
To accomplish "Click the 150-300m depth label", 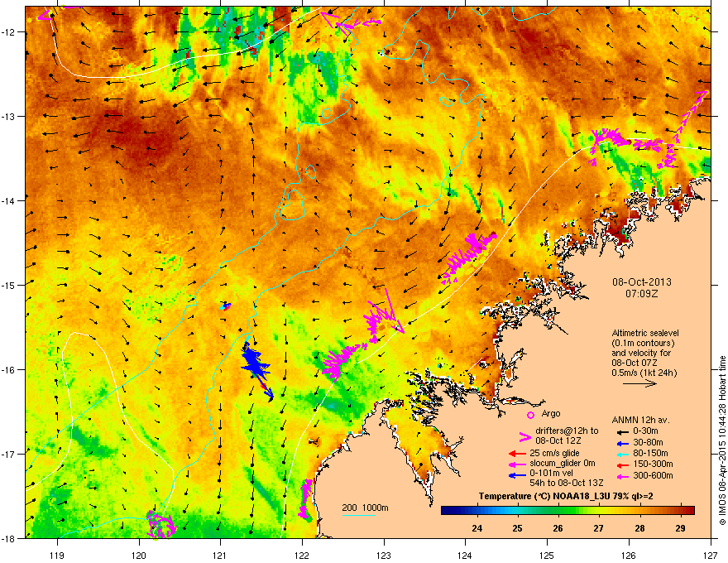I will (x=653, y=464).
